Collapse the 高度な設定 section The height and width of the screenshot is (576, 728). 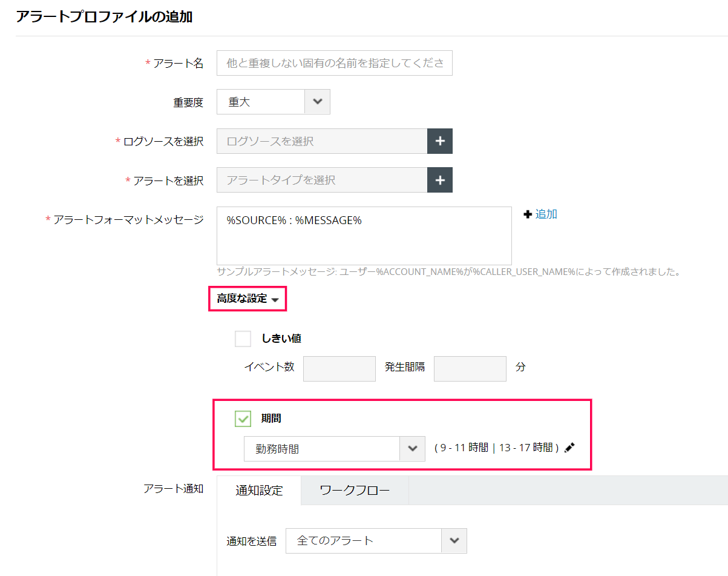(248, 299)
